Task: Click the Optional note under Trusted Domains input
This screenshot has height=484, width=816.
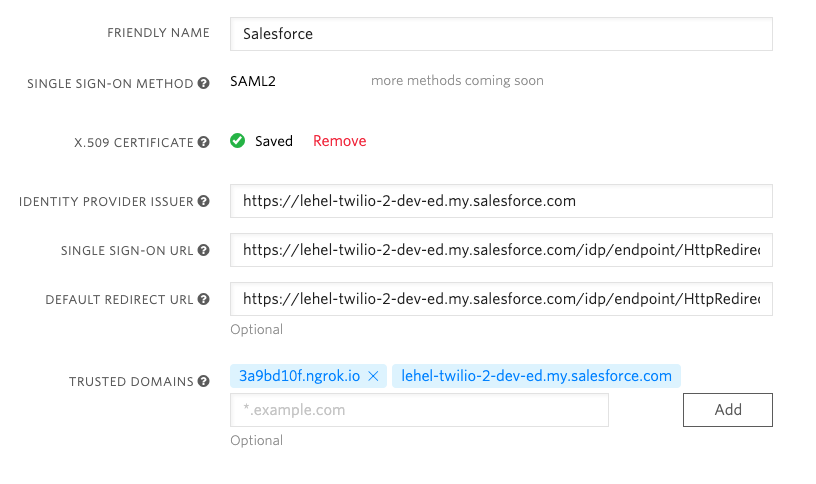Action: tap(257, 440)
